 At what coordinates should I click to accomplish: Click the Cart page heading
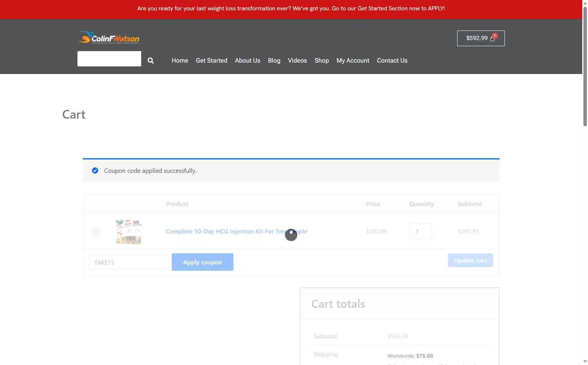tap(74, 114)
